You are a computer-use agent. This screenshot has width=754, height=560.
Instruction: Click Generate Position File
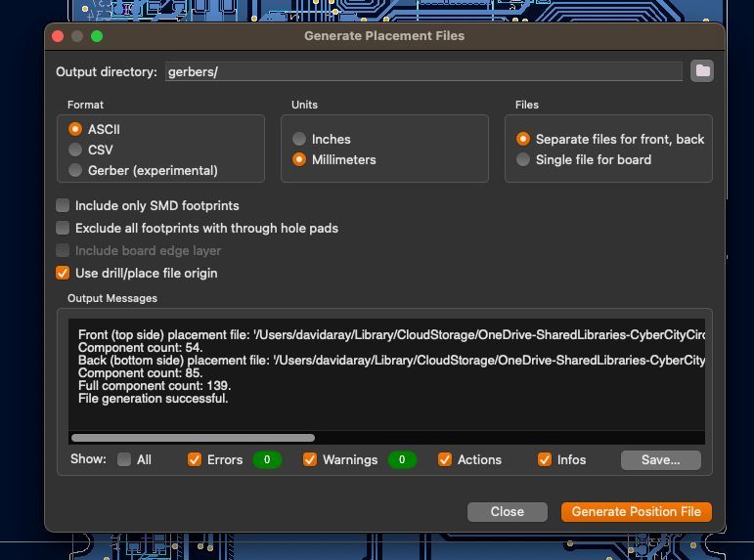click(x=637, y=511)
